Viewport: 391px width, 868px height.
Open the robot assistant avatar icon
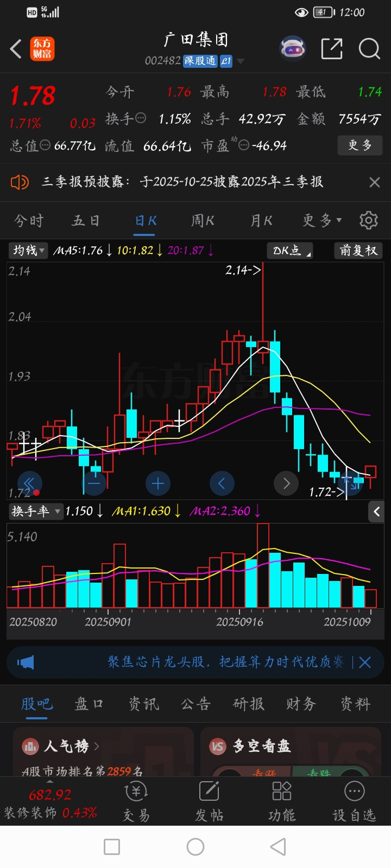click(x=292, y=49)
